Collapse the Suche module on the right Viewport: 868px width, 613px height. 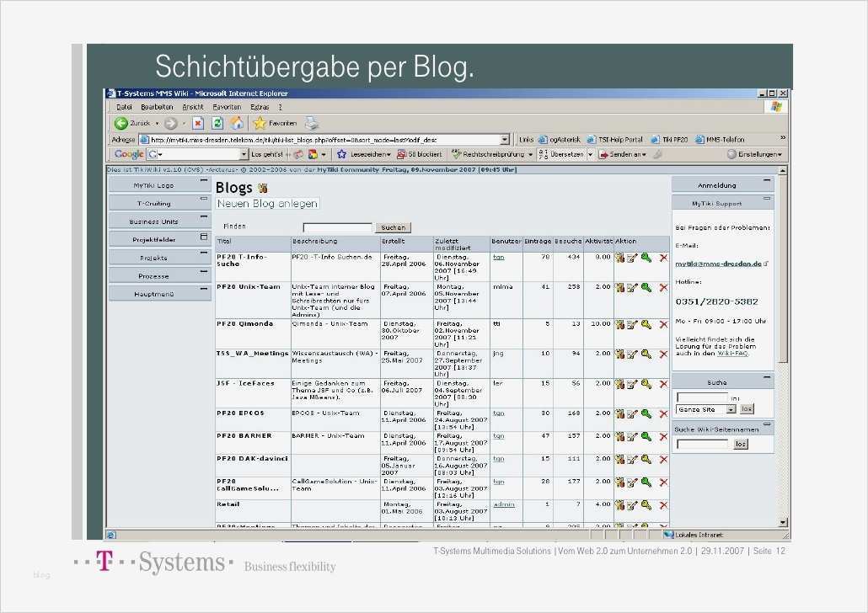click(x=767, y=377)
